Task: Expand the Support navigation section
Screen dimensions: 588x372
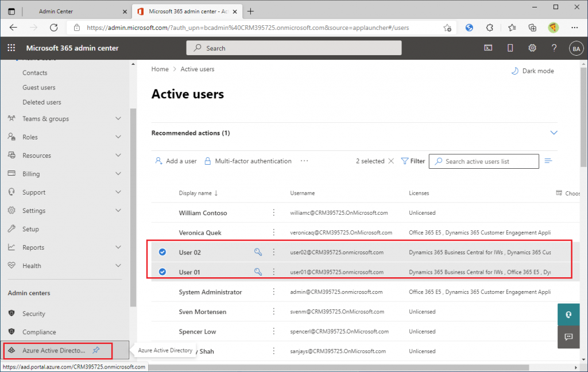Action: tap(118, 192)
